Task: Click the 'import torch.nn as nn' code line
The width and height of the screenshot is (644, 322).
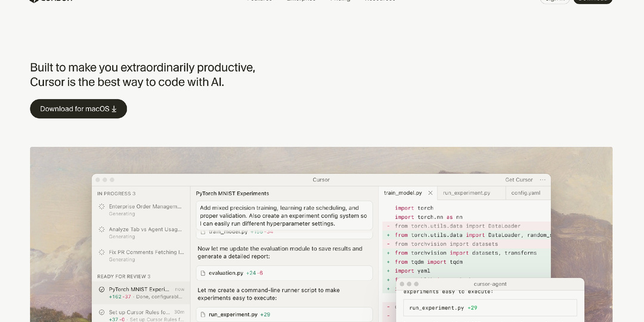Action: click(429, 217)
